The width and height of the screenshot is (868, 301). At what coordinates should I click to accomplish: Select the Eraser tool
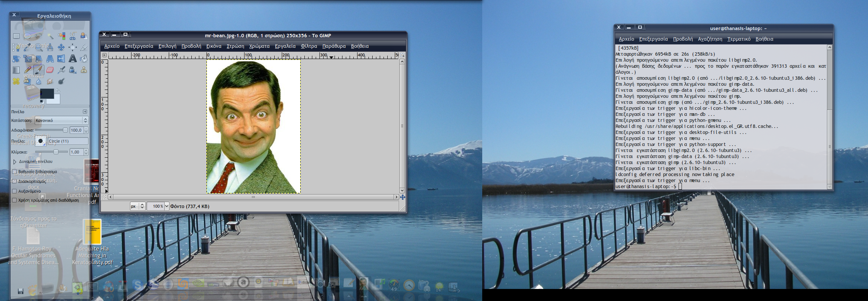(x=50, y=70)
